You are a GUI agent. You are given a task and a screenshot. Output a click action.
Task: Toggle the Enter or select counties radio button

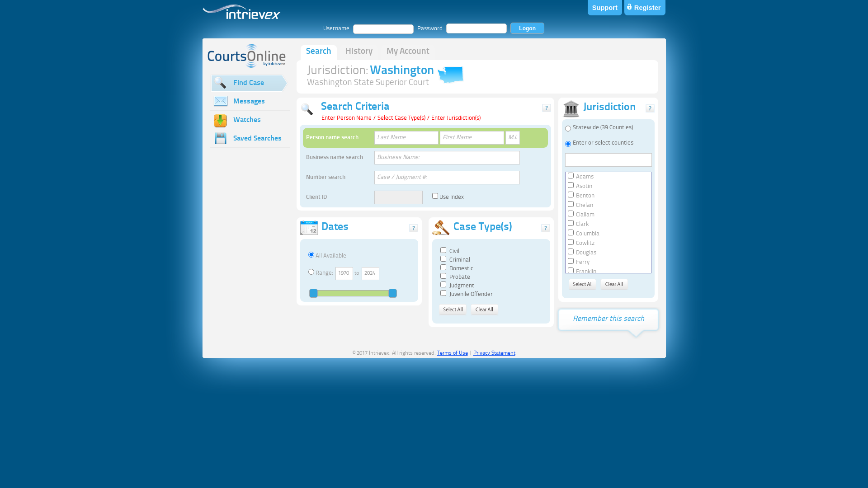568,144
